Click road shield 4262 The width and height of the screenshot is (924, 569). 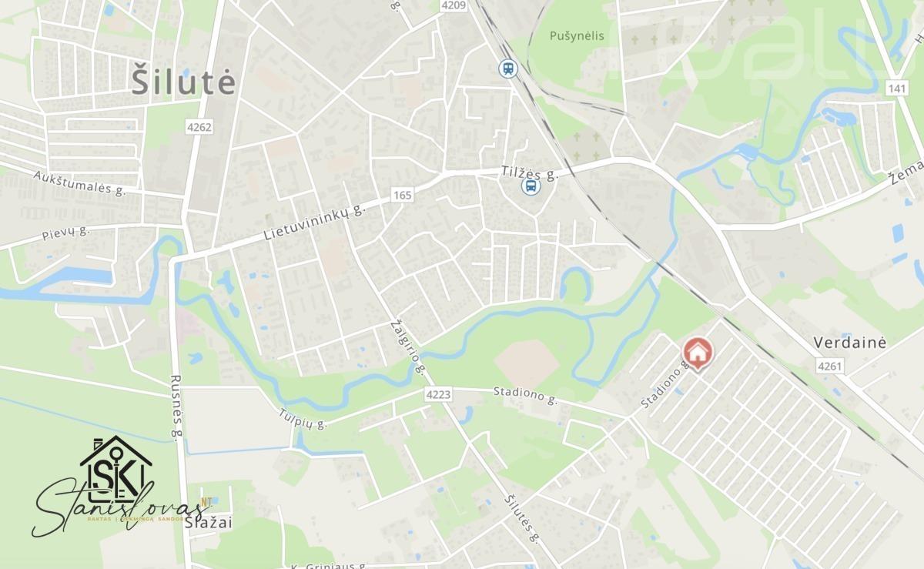click(198, 125)
